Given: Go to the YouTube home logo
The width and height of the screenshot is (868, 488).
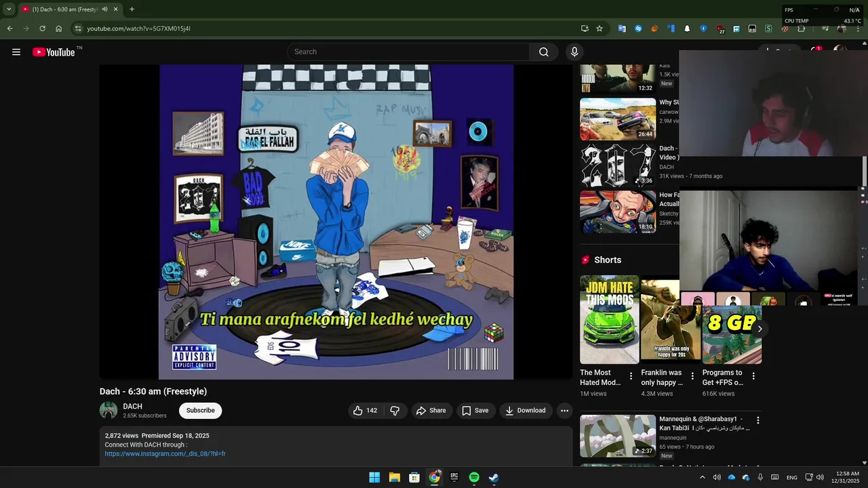Looking at the screenshot, I should pos(54,52).
